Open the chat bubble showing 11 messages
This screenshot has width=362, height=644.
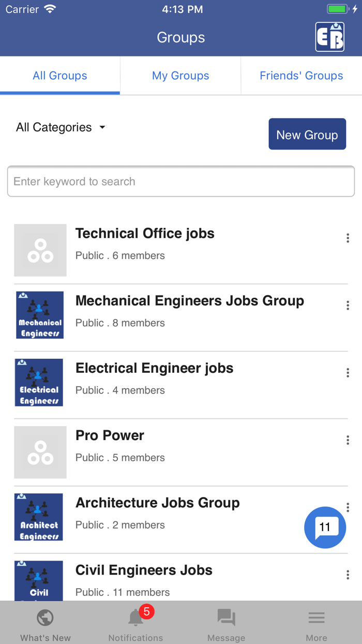(x=325, y=527)
